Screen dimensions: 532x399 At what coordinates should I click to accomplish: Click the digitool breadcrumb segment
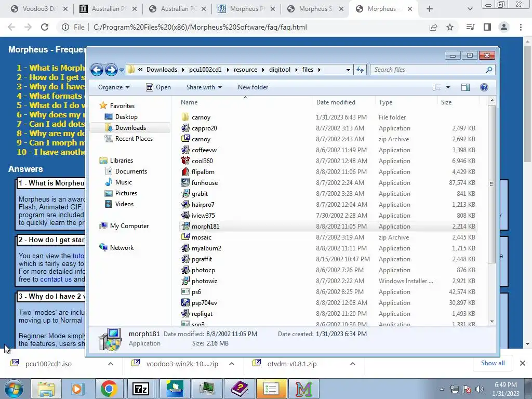[280, 70]
